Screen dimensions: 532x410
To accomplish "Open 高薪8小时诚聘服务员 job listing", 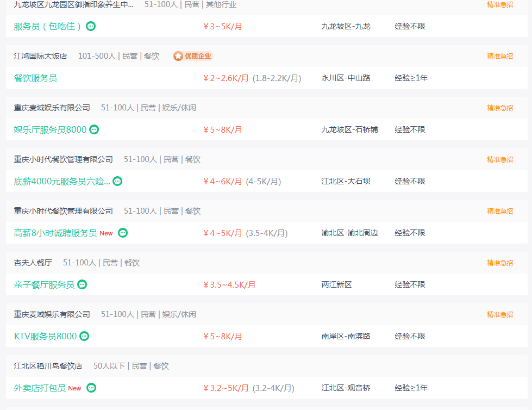I will tap(55, 233).
